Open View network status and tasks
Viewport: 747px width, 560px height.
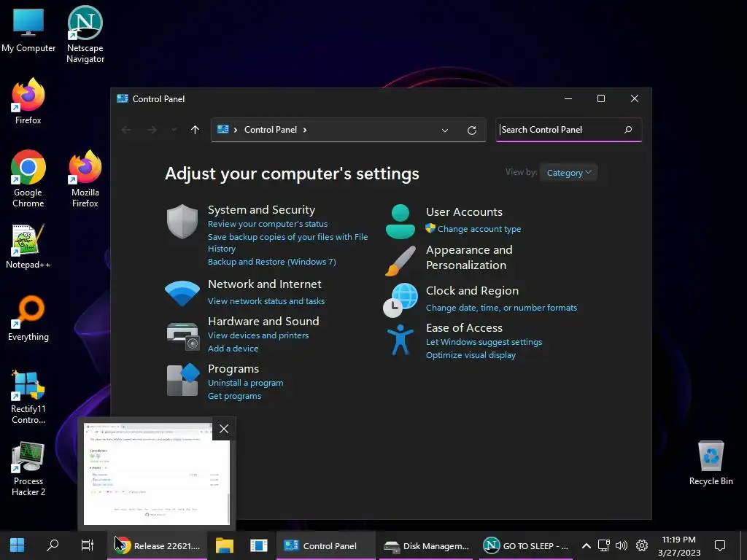point(266,301)
